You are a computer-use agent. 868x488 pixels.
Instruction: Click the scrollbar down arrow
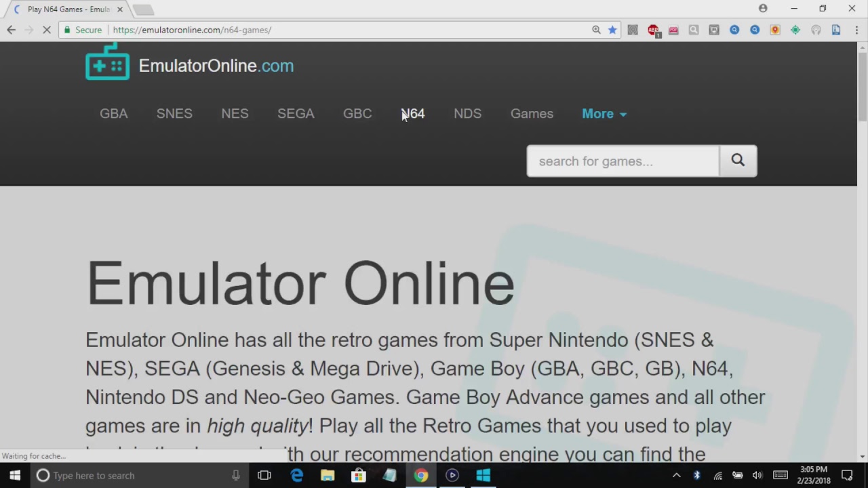pos(863,457)
